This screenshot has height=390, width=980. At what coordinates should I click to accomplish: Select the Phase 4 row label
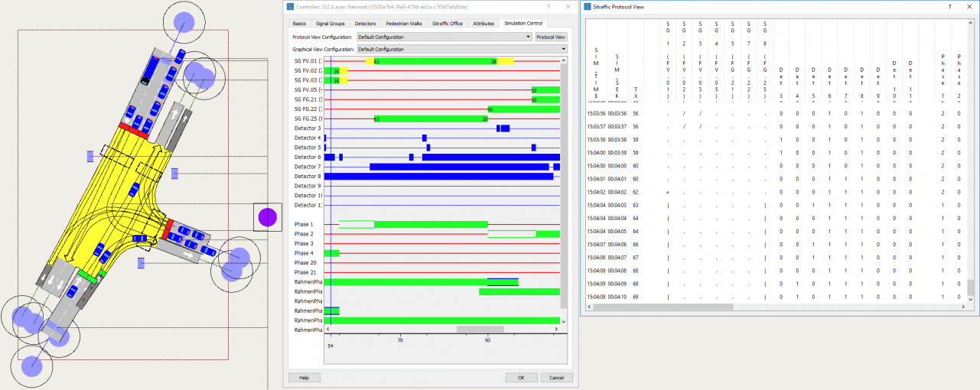[304, 253]
